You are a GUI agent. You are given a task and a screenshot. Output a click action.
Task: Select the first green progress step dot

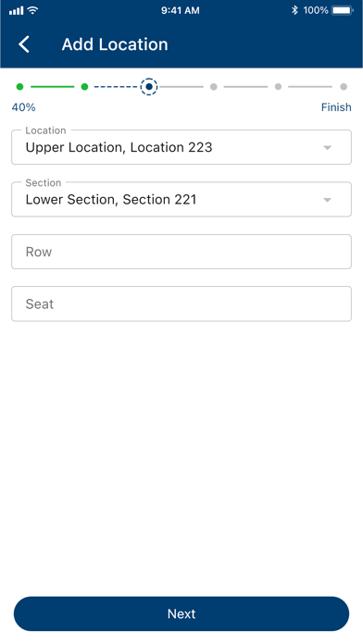point(19,87)
